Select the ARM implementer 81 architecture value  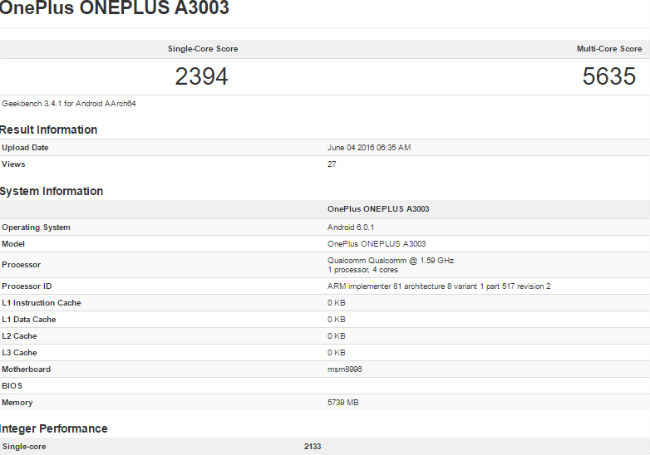439,286
